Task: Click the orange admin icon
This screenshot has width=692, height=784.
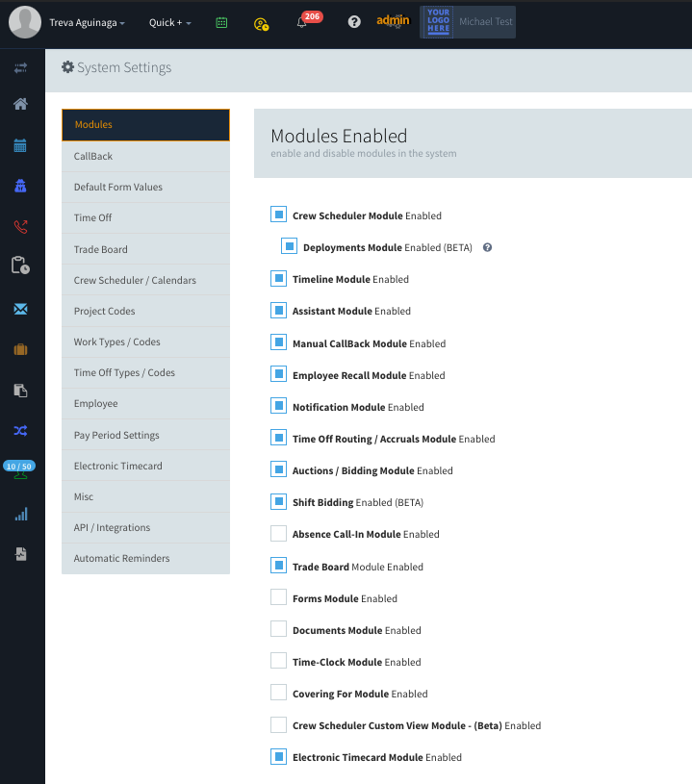Action: [393, 21]
